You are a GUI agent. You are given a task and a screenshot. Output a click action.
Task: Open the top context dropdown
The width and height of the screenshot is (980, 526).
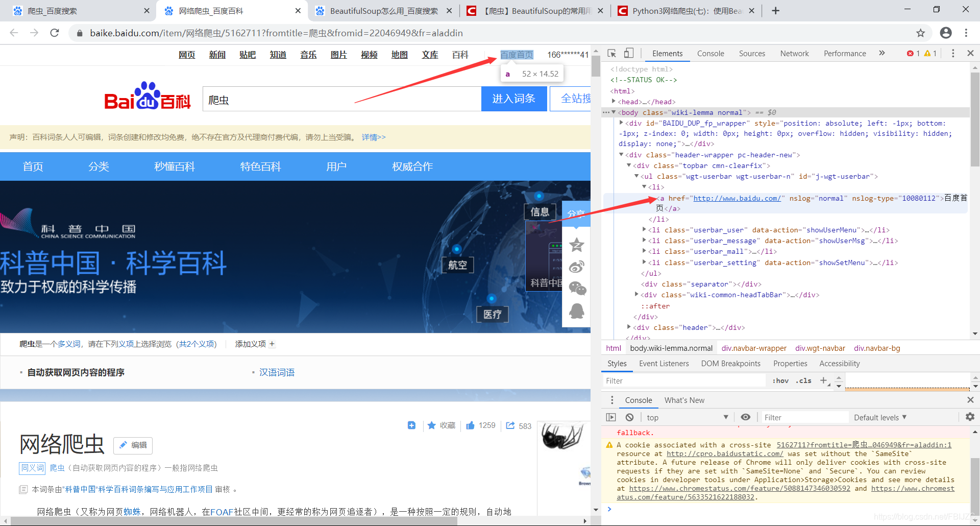pos(687,417)
